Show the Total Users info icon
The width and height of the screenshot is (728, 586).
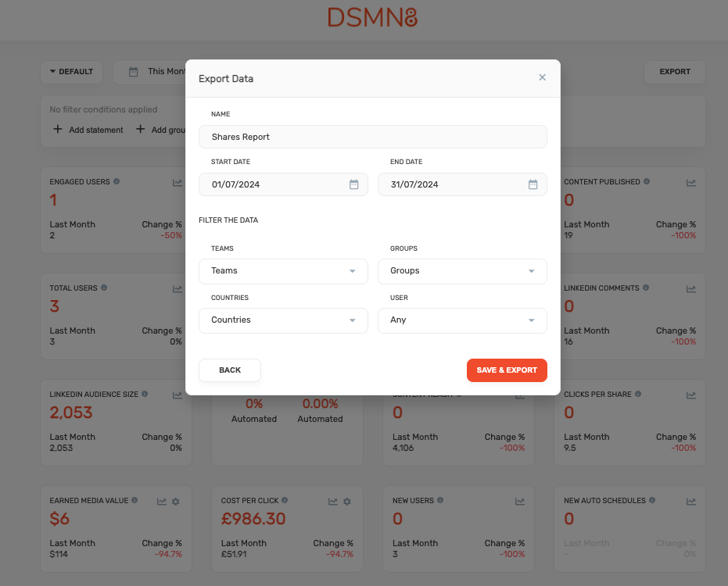coord(104,288)
